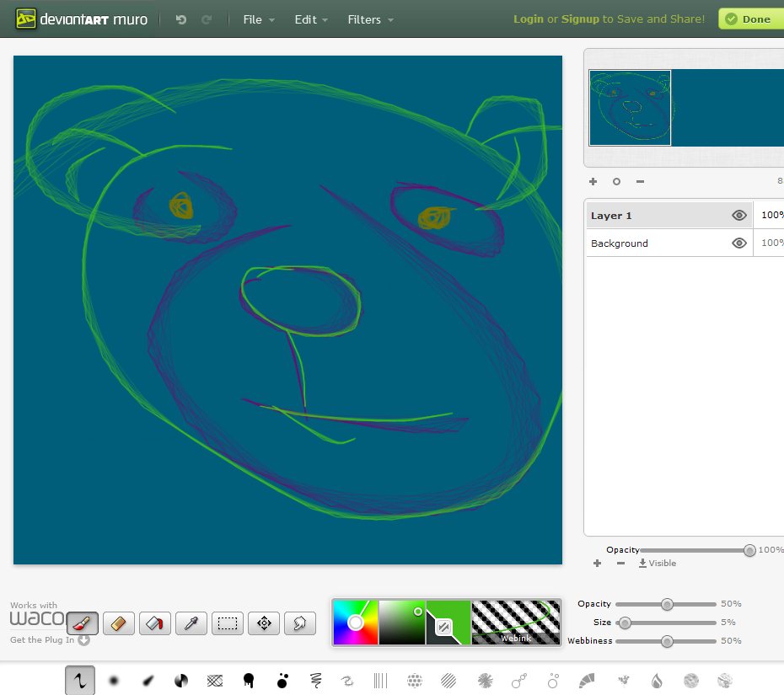Viewport: 784px width, 695px height.
Task: Activate the rectangular Selection tool
Action: [228, 624]
